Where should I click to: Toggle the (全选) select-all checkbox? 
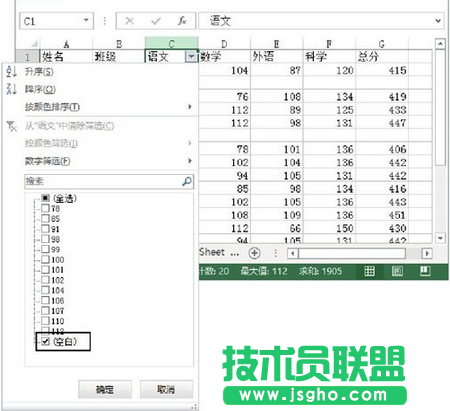[x=45, y=198]
